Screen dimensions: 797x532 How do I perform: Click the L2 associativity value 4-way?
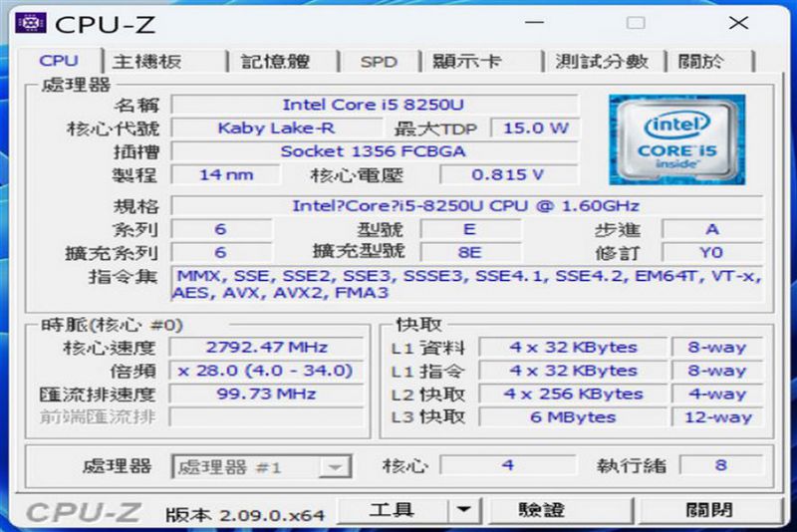coord(717,394)
